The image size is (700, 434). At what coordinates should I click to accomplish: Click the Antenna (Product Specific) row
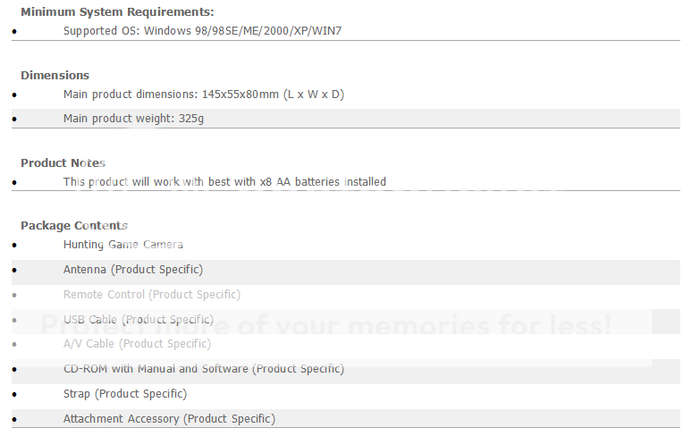pos(346,272)
